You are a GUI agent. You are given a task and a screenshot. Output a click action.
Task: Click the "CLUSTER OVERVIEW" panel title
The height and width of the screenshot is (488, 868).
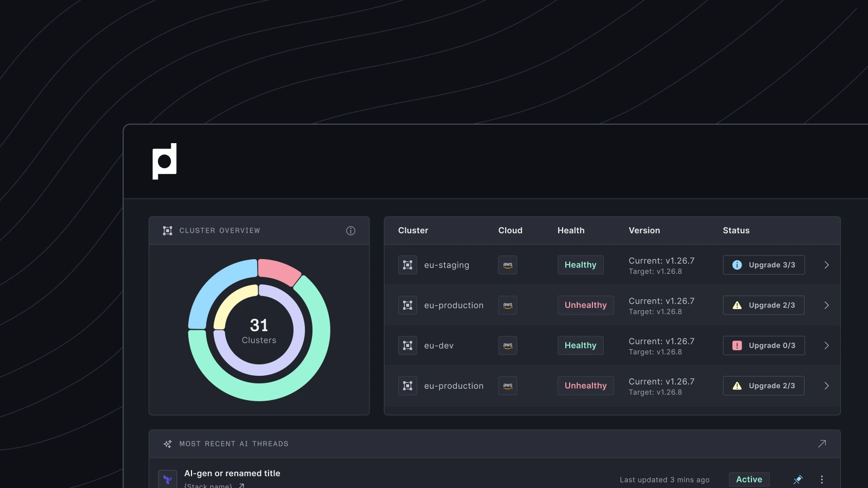[220, 230]
